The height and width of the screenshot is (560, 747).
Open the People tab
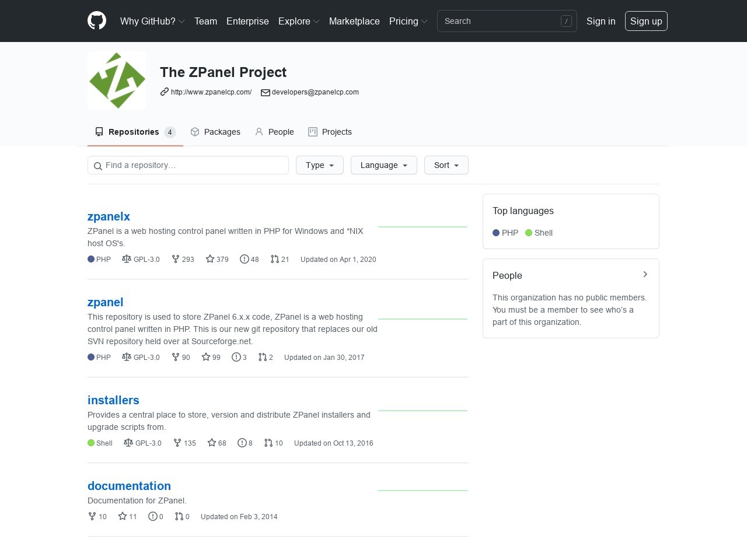click(274, 132)
